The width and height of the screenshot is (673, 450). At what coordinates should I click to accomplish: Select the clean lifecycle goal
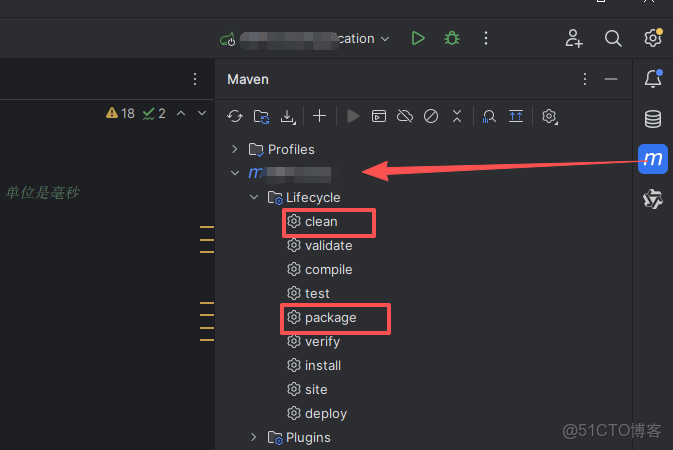click(312, 222)
